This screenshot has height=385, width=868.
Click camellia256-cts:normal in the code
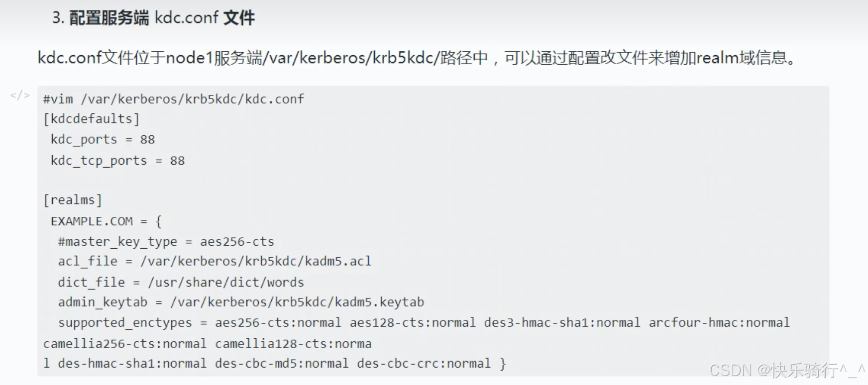pos(124,344)
